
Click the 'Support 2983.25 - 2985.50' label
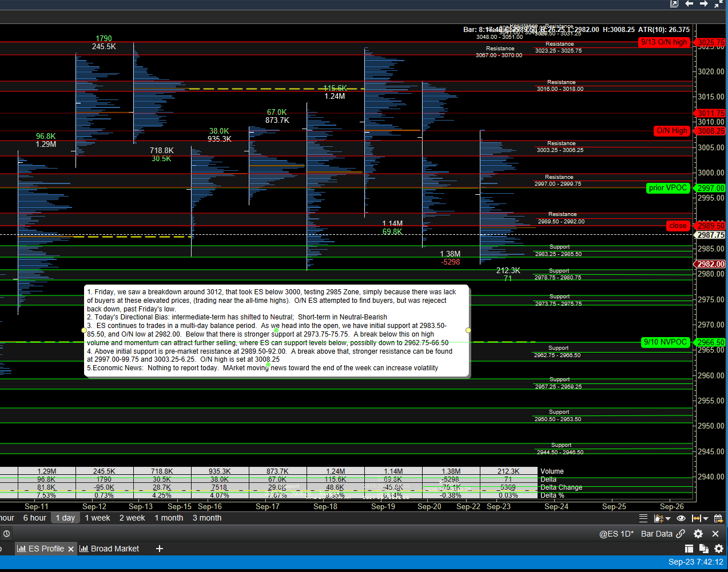coord(559,250)
